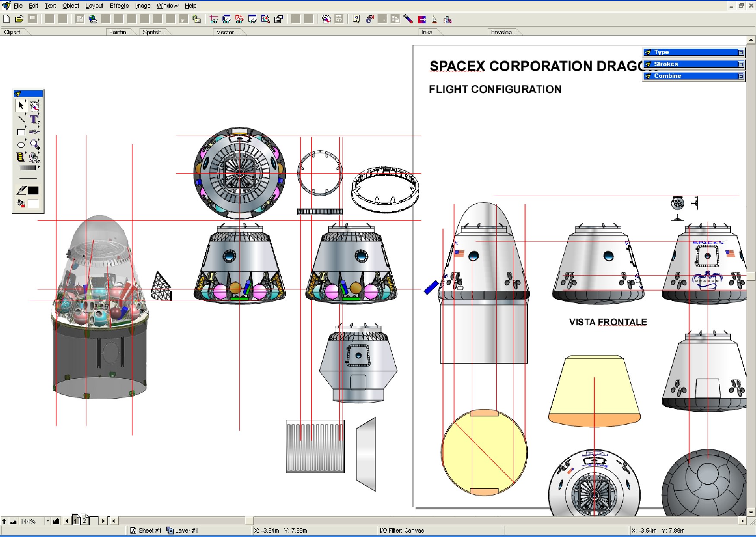Pick the Ellipse shape tool
The width and height of the screenshot is (756, 537).
21,145
